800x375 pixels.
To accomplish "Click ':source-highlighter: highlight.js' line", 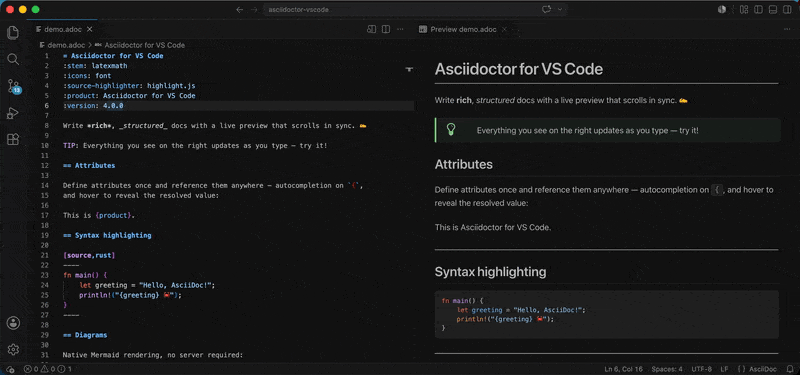I will 130,86.
